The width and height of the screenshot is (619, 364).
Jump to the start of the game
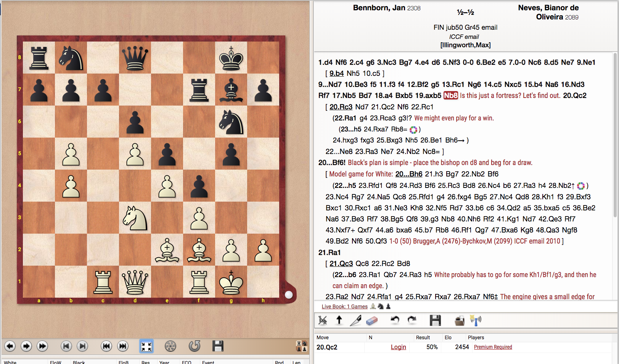[x=106, y=346]
